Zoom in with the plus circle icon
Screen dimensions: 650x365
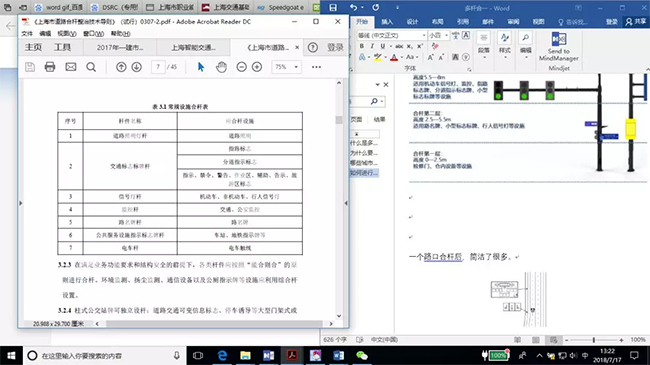pos(257,67)
